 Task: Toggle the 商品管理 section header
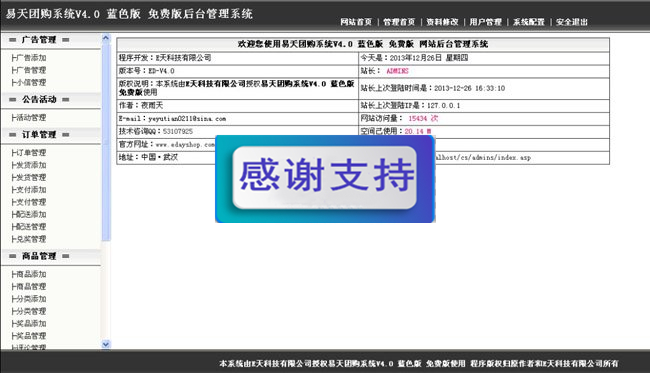[39, 256]
